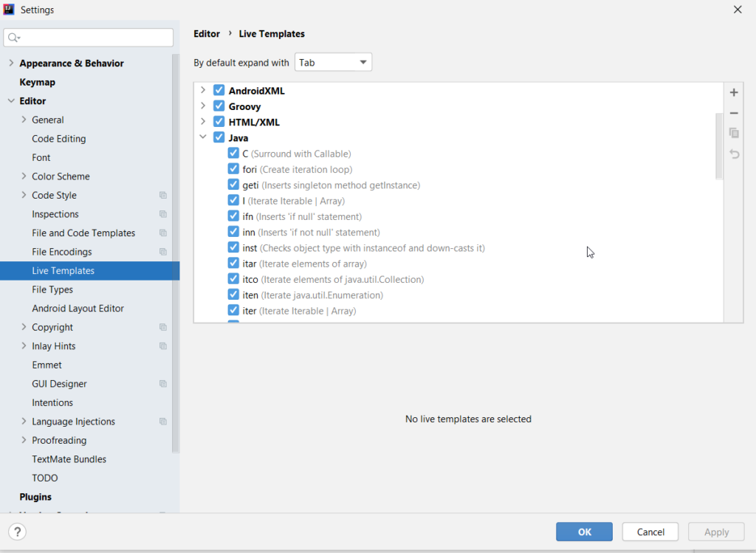Click the Duplicate template icon
This screenshot has width=756, height=553.
pyautogui.click(x=734, y=134)
